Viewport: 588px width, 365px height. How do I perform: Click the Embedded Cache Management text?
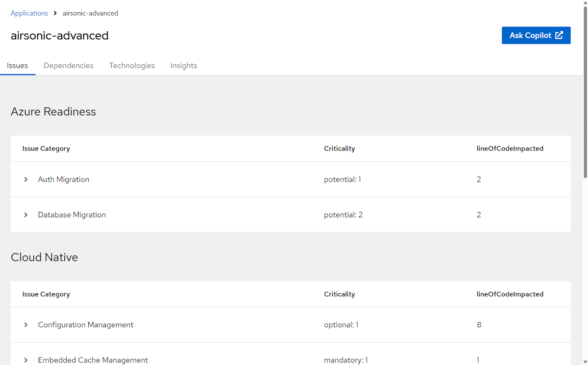point(93,360)
